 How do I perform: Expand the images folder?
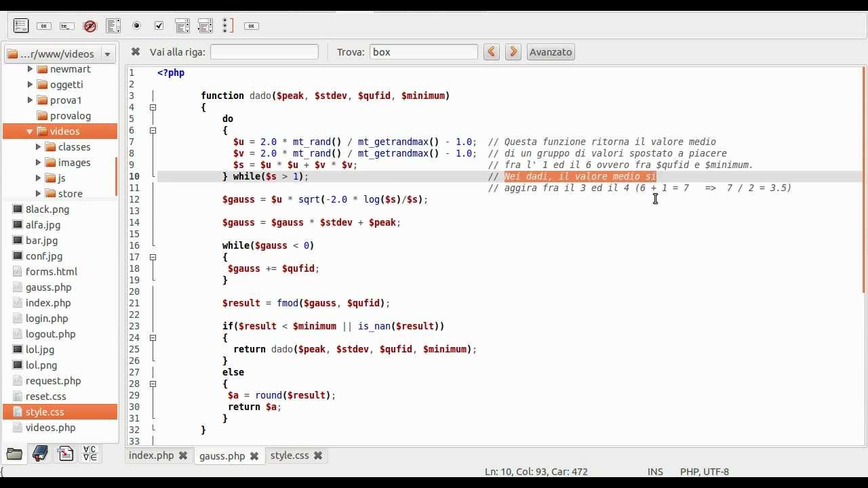pyautogui.click(x=39, y=163)
